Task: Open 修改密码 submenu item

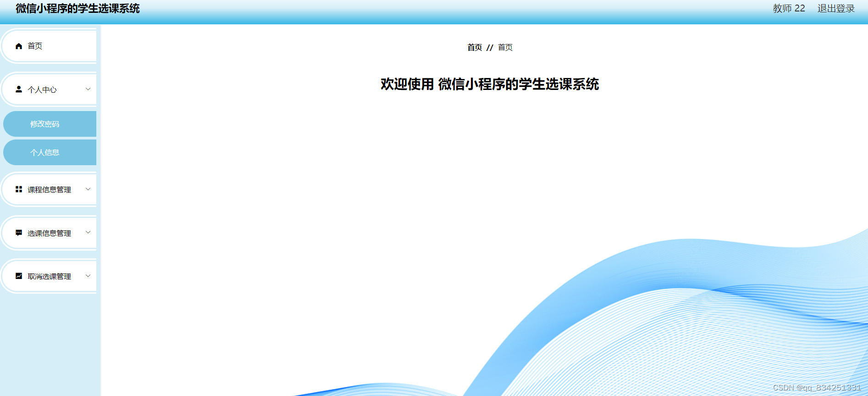Action: (x=50, y=124)
